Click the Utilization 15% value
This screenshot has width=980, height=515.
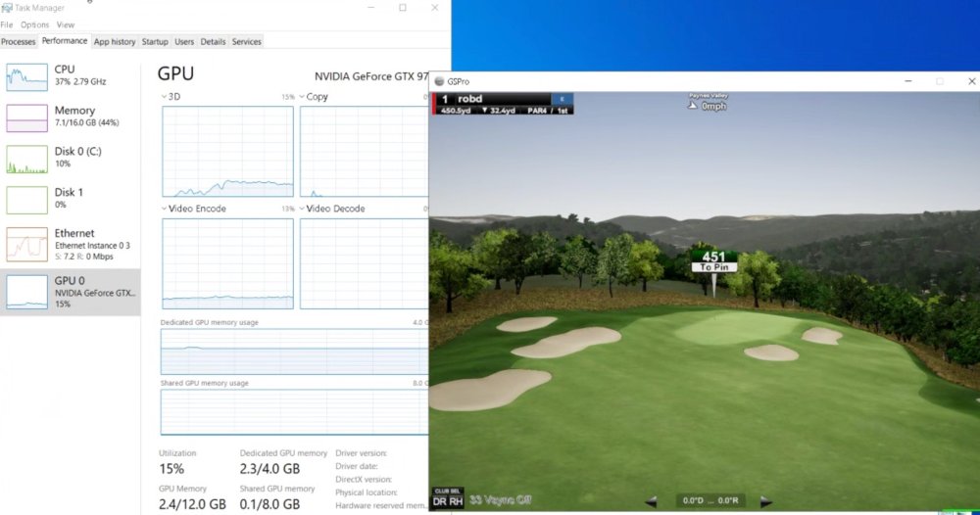[x=171, y=469]
